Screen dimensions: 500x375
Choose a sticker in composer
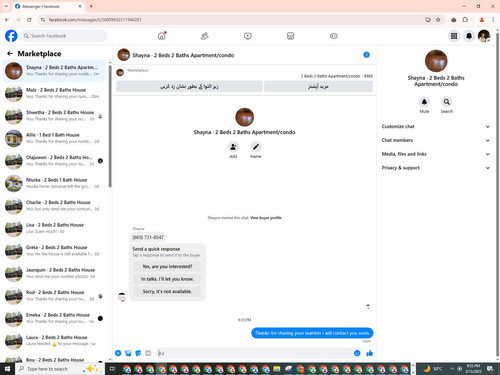[138, 353]
